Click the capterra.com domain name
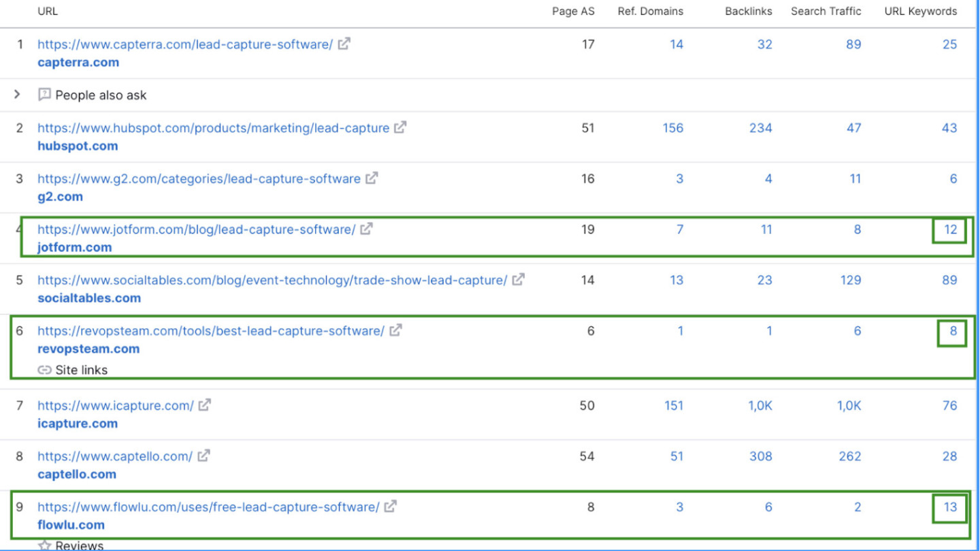 tap(78, 62)
